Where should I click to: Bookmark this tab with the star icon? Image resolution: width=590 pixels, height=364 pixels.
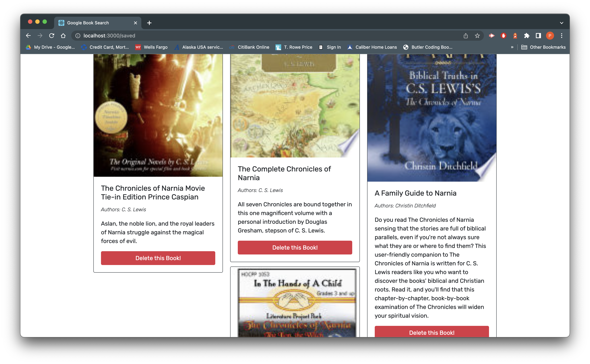[477, 36]
